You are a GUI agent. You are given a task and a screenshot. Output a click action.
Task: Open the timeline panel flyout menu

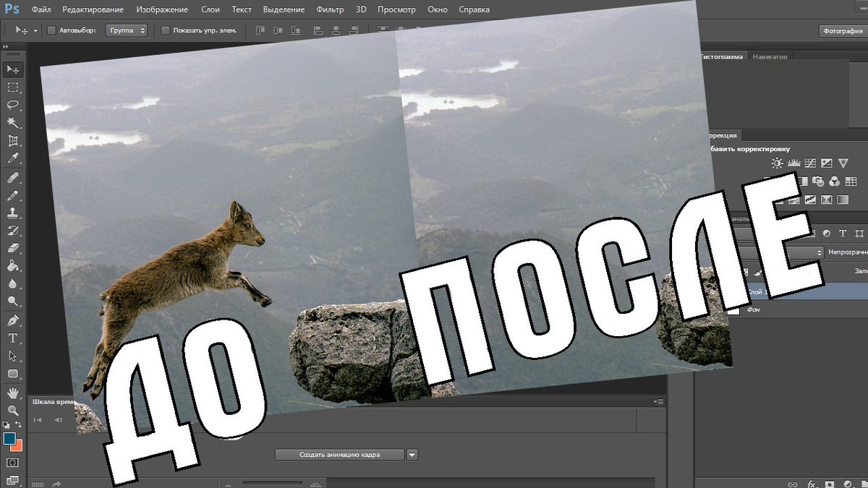[658, 401]
